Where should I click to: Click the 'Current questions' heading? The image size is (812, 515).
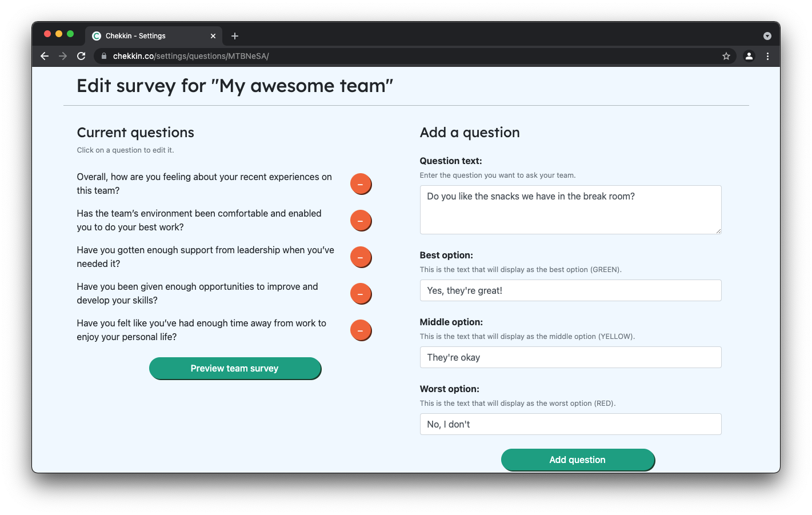coord(135,133)
